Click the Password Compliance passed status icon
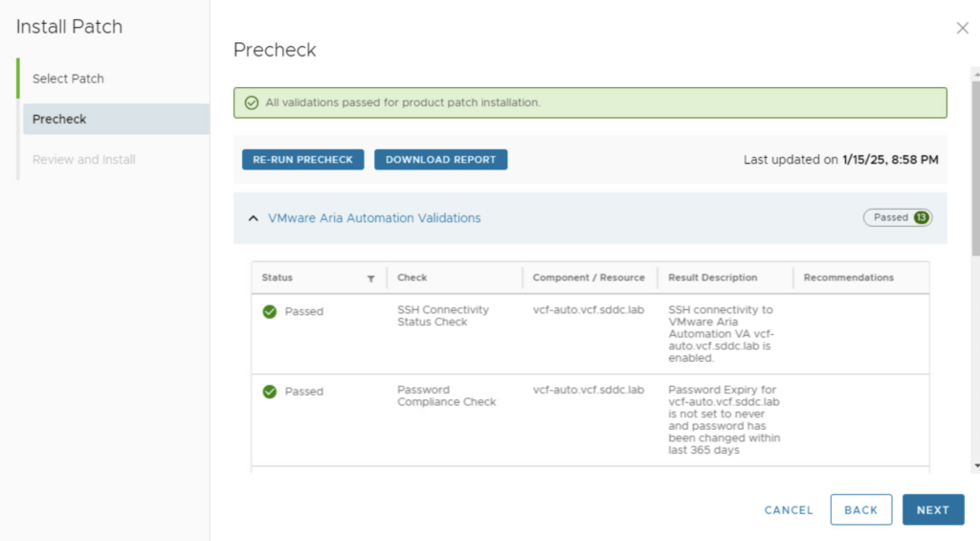 (x=270, y=392)
